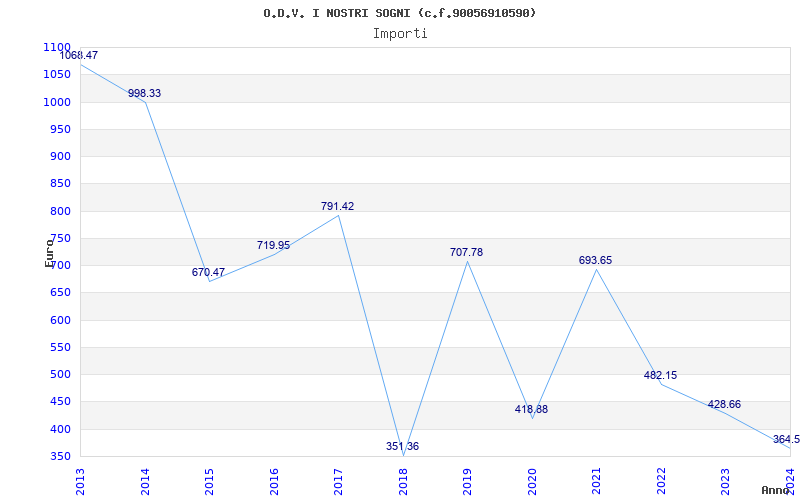This screenshot has width=800, height=500.
Task: Click the 2024 x-axis label
Action: pos(790,482)
